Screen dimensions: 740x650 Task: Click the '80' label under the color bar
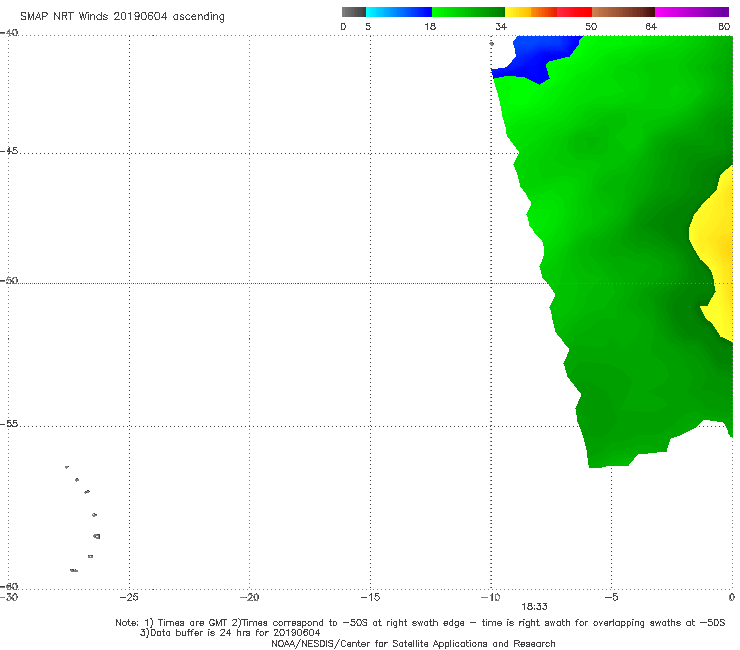(x=724, y=27)
